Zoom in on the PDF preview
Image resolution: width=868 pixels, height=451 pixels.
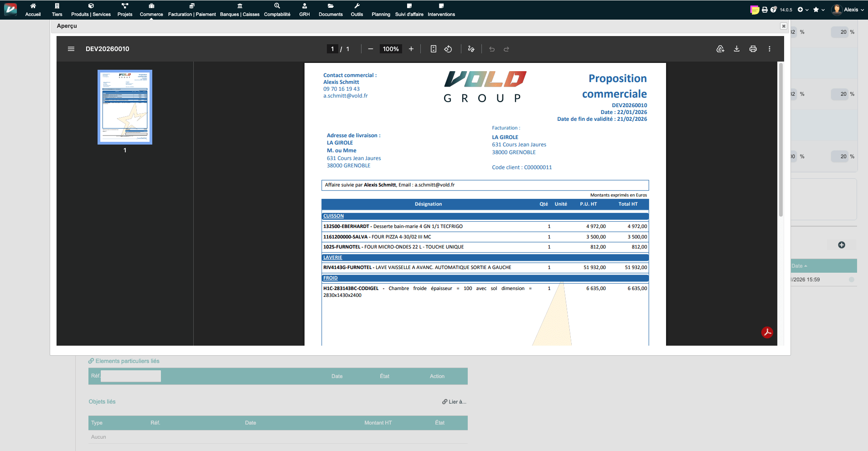[x=411, y=49]
